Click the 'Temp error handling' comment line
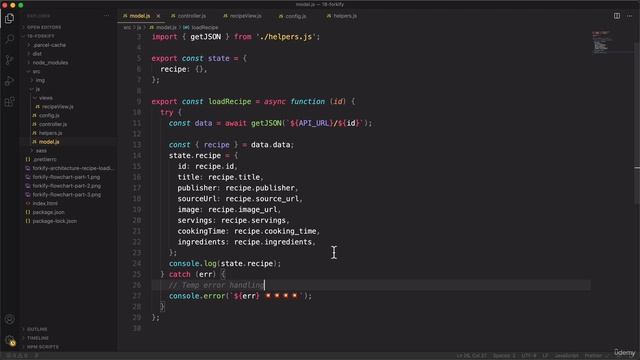Image resolution: width=640 pixels, height=360 pixels. [x=216, y=285]
